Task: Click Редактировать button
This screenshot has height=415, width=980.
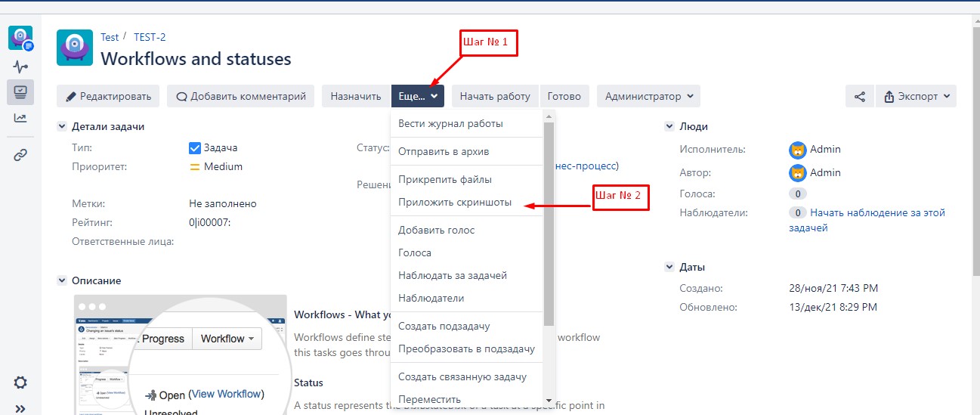Action: click(x=108, y=96)
